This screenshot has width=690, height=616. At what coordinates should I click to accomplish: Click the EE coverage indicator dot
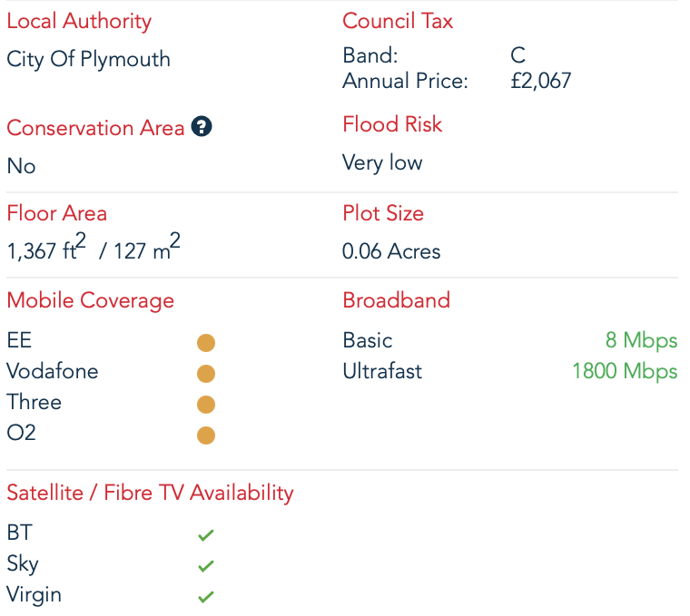click(x=206, y=343)
